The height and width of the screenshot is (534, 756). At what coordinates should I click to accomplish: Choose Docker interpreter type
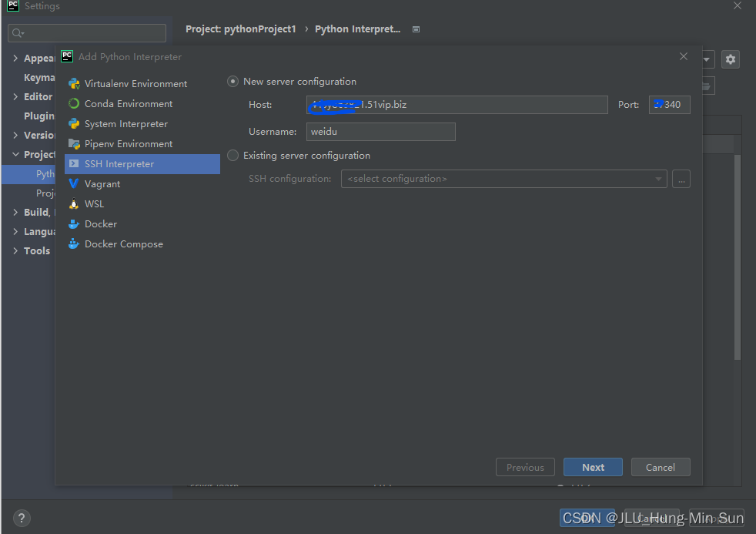coord(142,223)
